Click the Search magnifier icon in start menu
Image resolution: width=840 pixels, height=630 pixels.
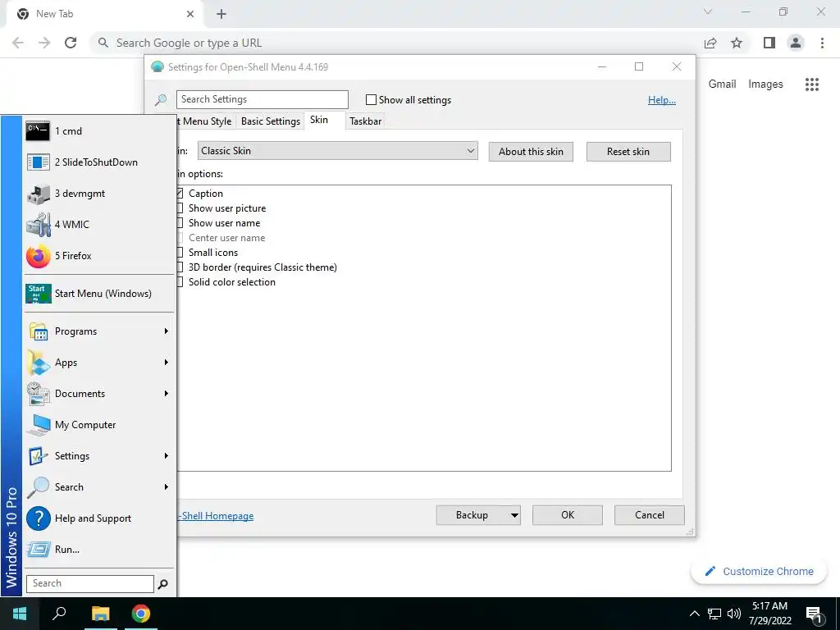(38, 487)
